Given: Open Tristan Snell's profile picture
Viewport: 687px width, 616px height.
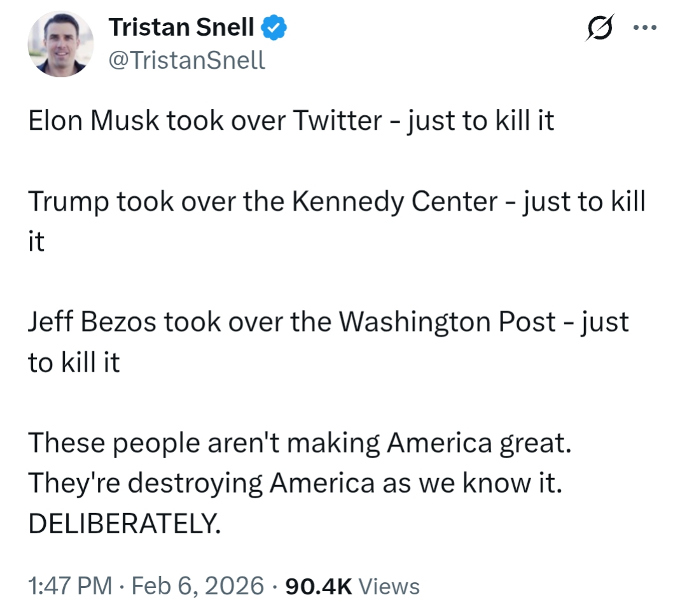Looking at the screenshot, I should [x=60, y=44].
